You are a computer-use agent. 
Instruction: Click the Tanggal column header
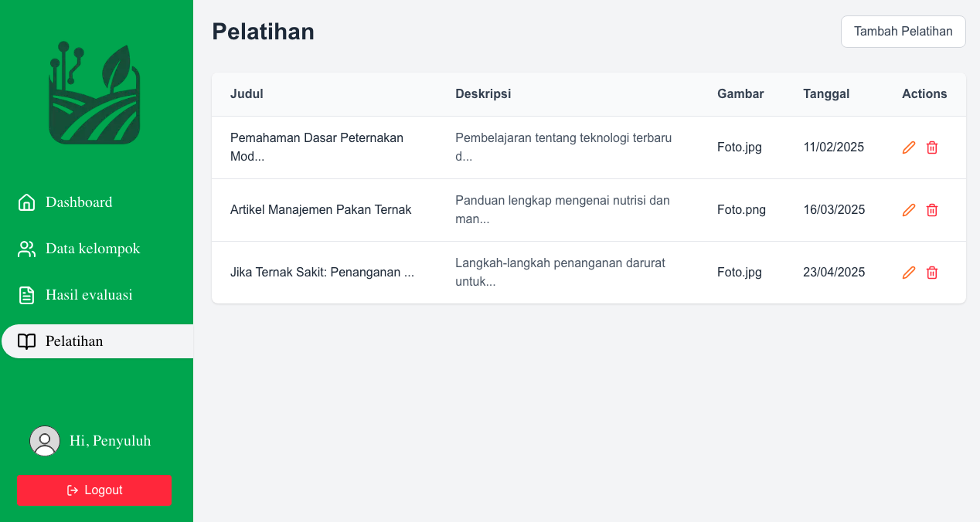pos(826,94)
